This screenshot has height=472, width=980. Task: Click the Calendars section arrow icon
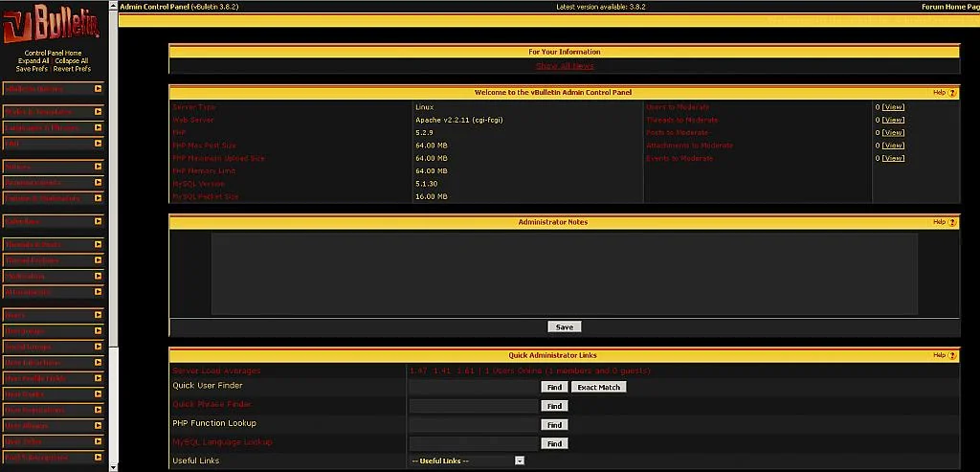click(x=98, y=221)
